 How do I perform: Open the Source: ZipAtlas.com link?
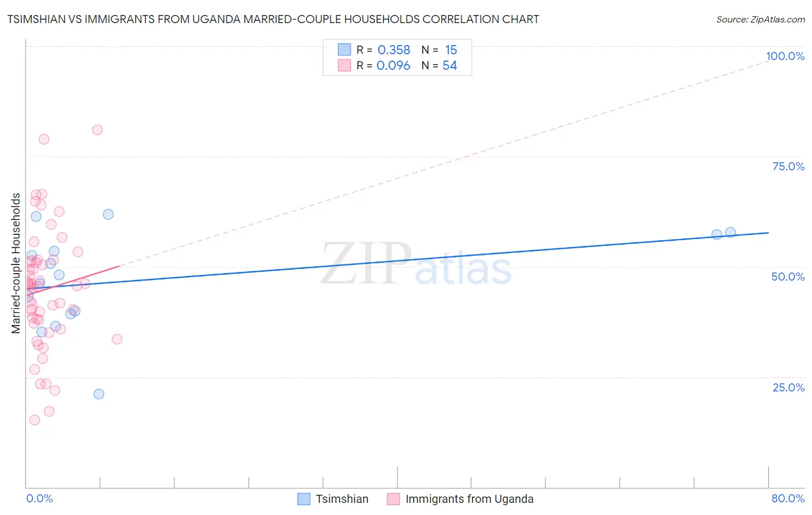click(761, 19)
